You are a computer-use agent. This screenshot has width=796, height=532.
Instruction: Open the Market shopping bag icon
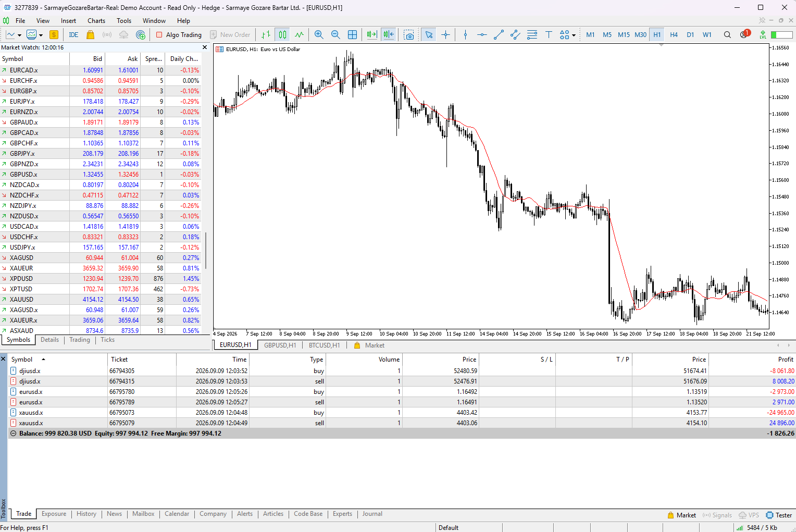pos(90,35)
